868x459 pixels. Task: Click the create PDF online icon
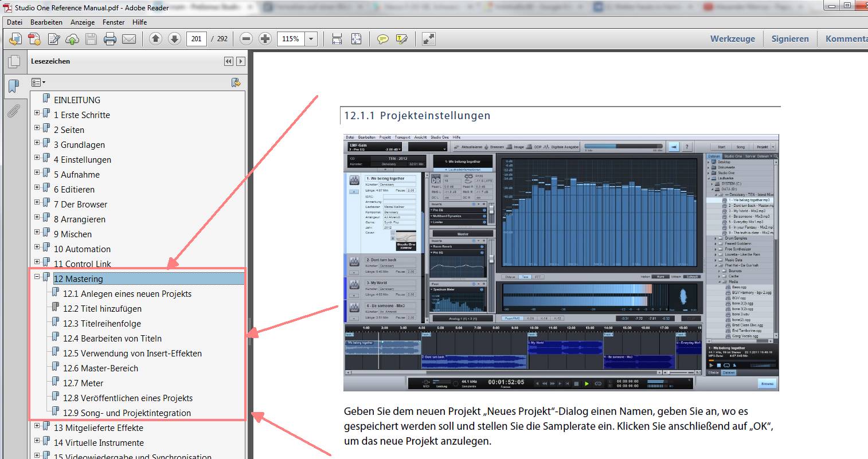34,39
